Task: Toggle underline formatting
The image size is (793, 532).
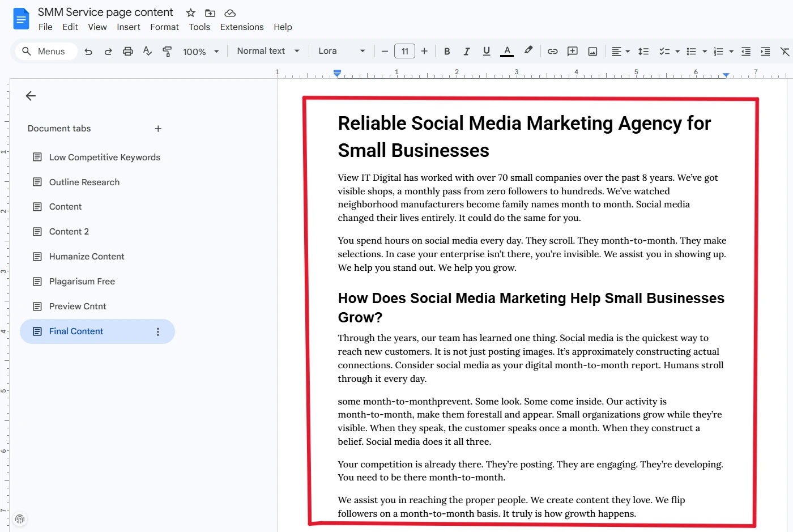Action: [x=486, y=52]
